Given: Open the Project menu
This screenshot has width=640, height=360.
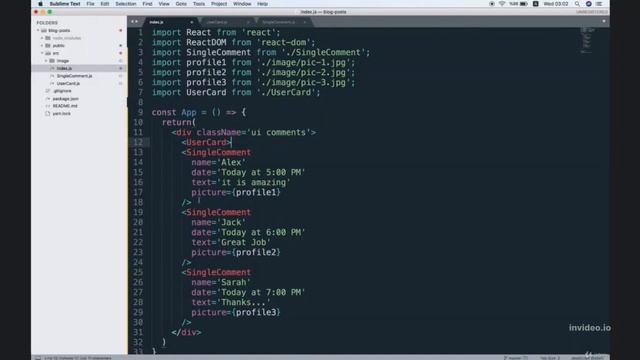Looking at the screenshot, I should [x=219, y=4].
